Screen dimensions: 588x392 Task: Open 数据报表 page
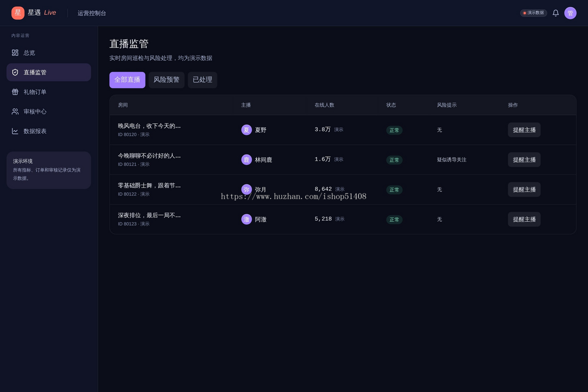point(49,131)
